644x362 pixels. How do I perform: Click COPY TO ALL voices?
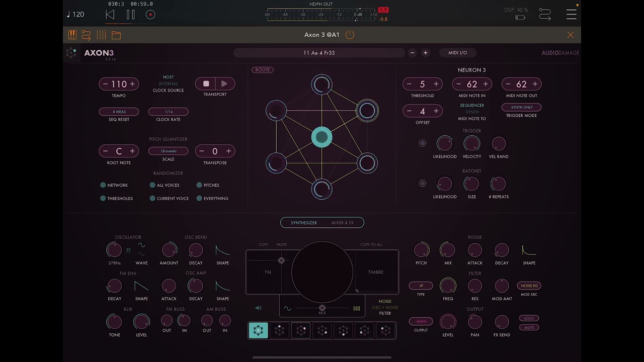tap(371, 245)
